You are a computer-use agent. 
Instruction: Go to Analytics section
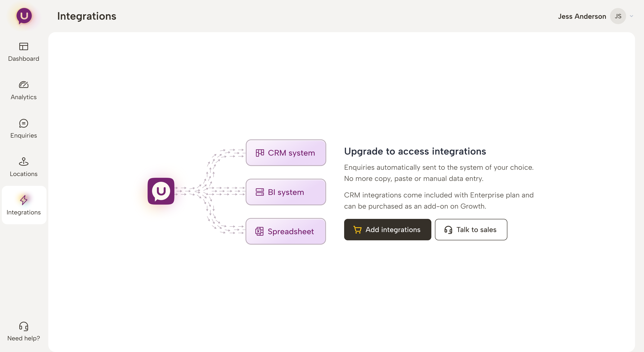tap(23, 90)
